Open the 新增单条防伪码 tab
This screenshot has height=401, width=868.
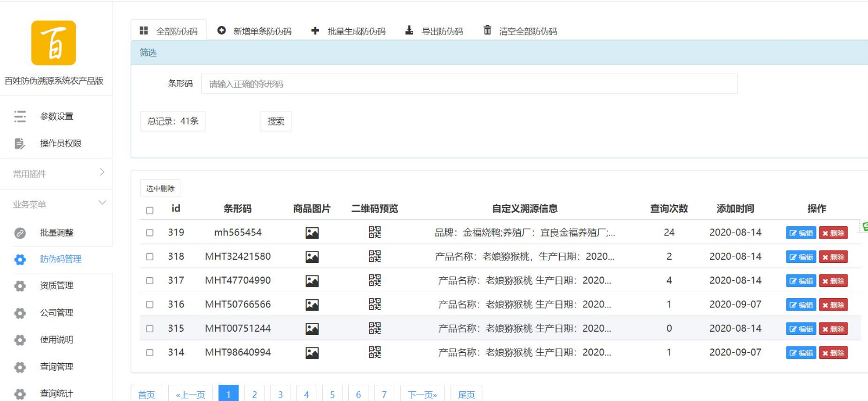[x=254, y=31]
